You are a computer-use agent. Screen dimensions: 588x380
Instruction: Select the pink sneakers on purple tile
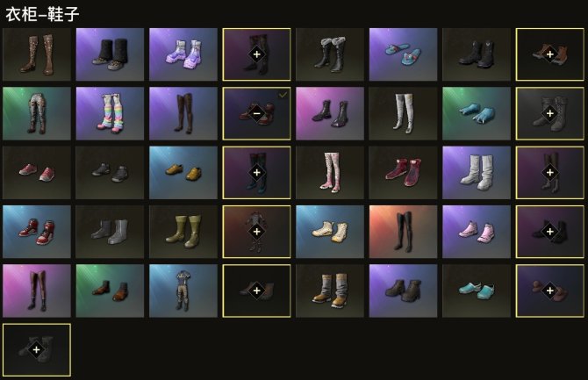coord(477,232)
